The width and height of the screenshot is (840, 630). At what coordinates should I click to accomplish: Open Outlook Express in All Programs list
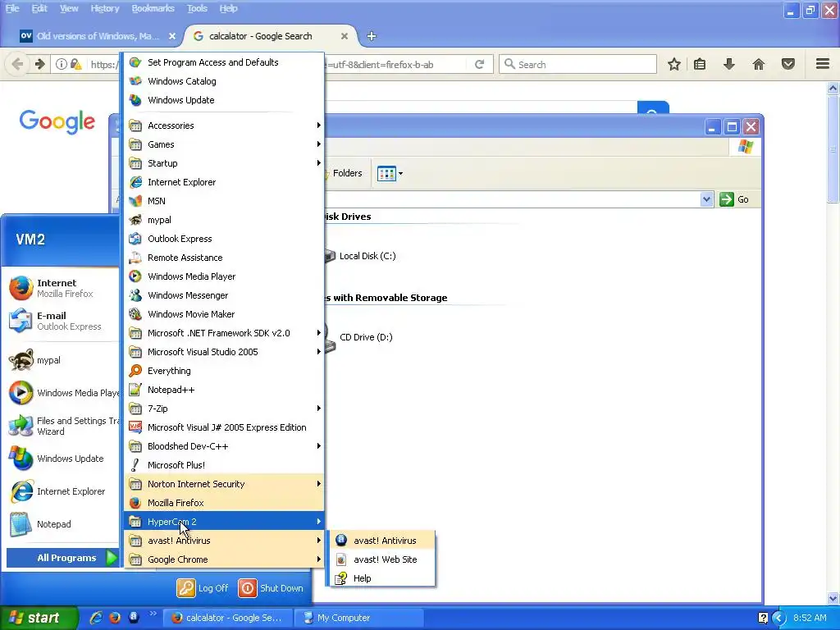click(x=224, y=239)
